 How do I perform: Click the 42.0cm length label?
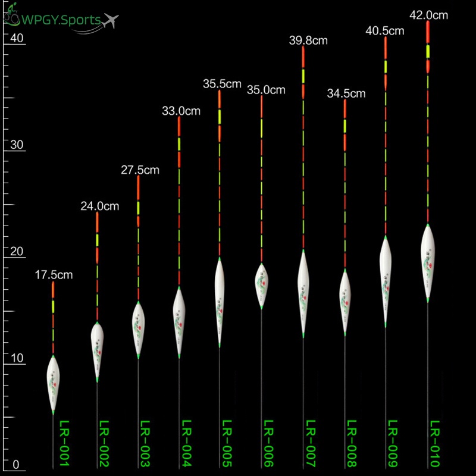[428, 15]
